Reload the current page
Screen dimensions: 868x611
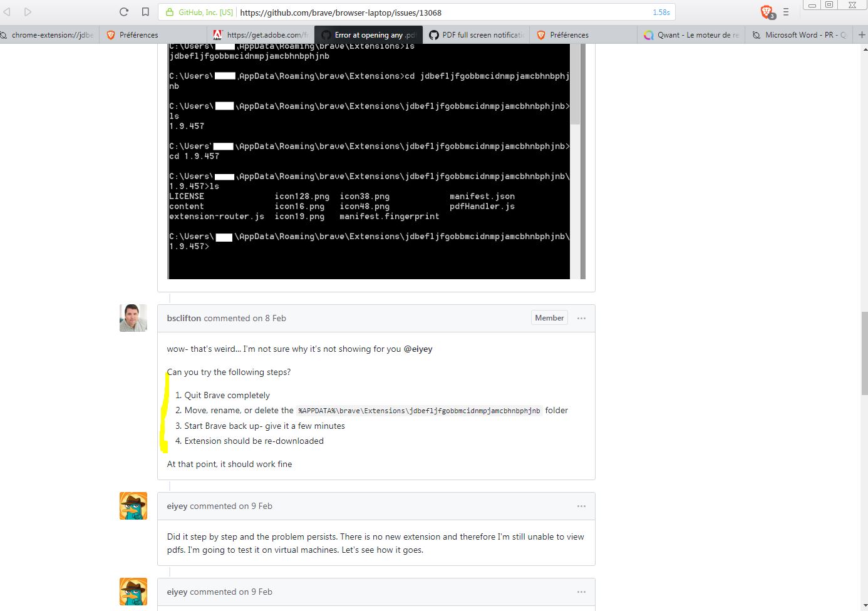124,12
